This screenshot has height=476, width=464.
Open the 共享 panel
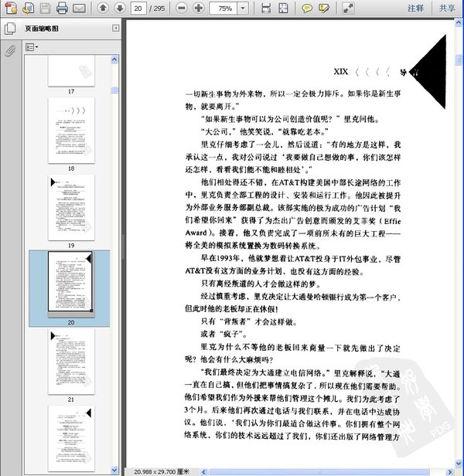(x=447, y=8)
